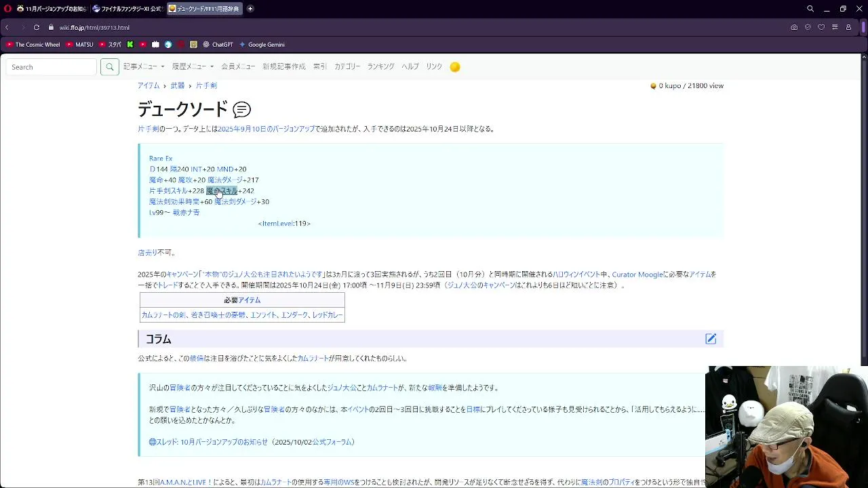This screenshot has height=488, width=868.
Task: Open the 公式フォーラム link
Action: (332, 442)
